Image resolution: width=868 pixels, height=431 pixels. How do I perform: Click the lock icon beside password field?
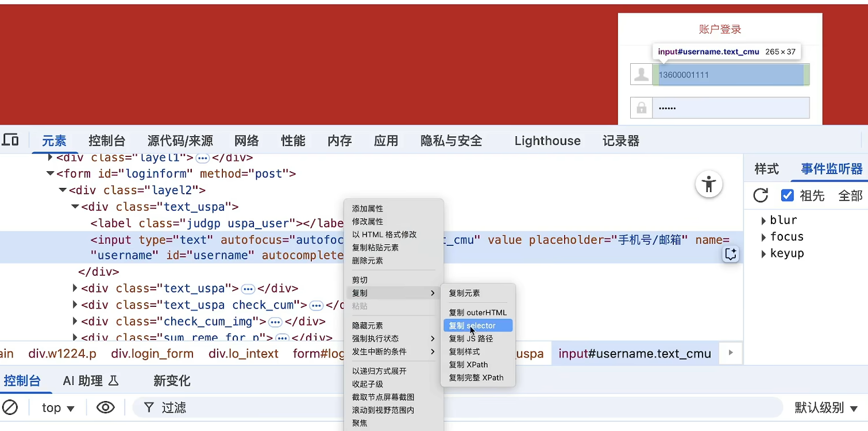point(641,107)
